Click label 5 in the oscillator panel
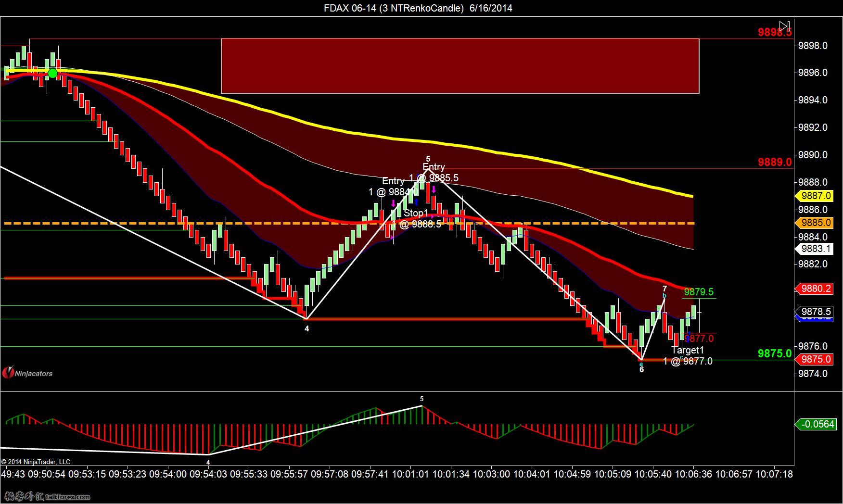Viewport: 843px width, 504px height. pyautogui.click(x=422, y=399)
